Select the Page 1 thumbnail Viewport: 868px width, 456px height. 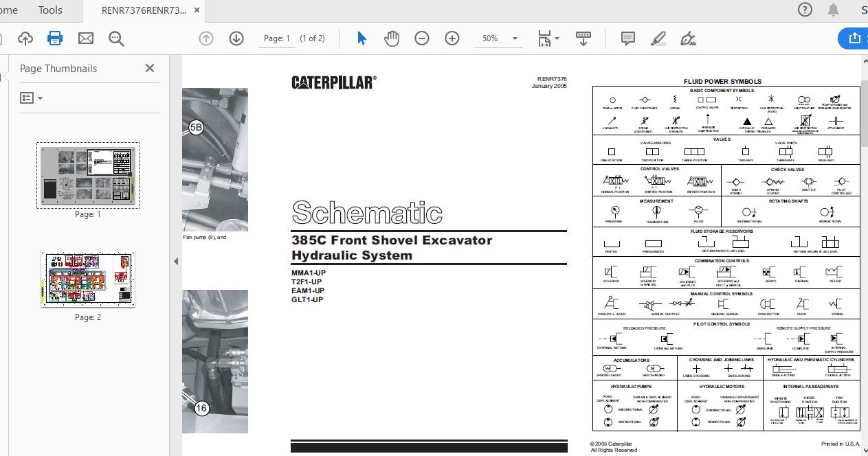pos(88,175)
